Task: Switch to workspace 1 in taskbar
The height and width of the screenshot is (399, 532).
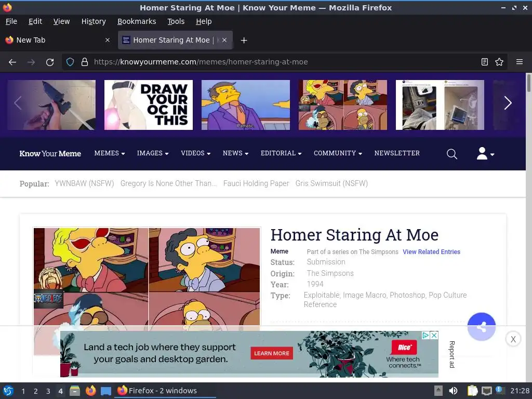Action: tap(23, 391)
